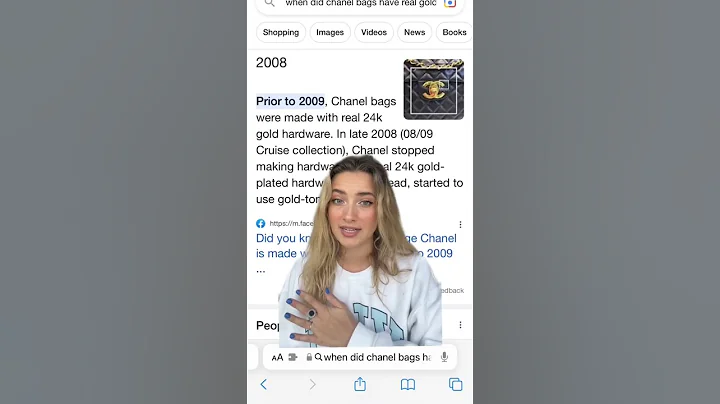The image size is (720, 404).
Task: Select the Videos filter chip
Action: [374, 33]
